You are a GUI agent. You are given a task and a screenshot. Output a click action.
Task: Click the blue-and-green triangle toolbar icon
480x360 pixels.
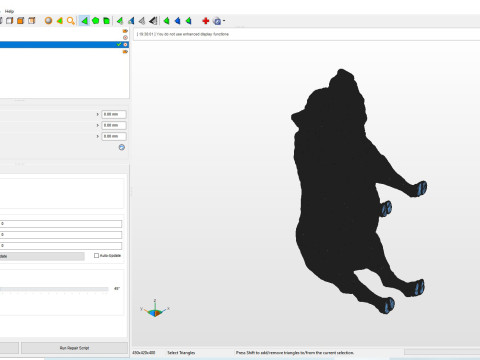(x=131, y=21)
